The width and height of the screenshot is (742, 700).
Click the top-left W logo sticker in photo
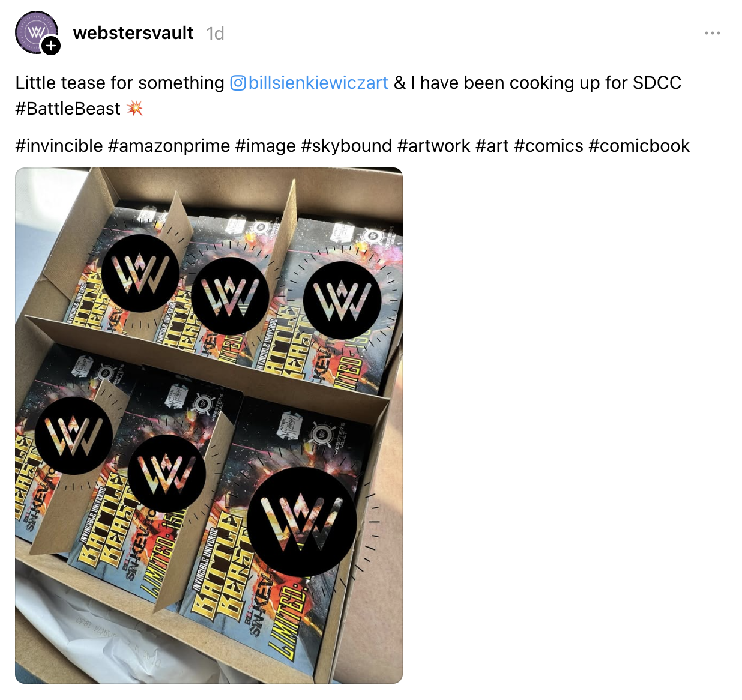tap(140, 273)
